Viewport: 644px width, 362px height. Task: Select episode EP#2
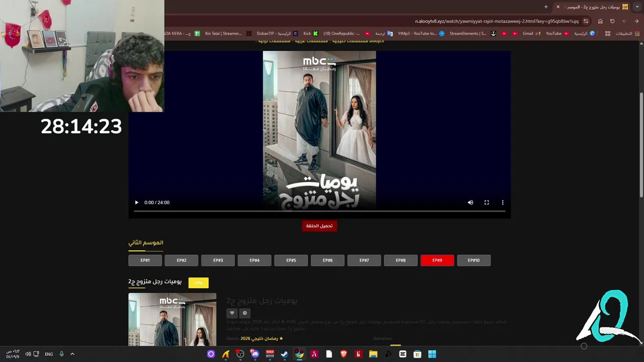pos(182,260)
